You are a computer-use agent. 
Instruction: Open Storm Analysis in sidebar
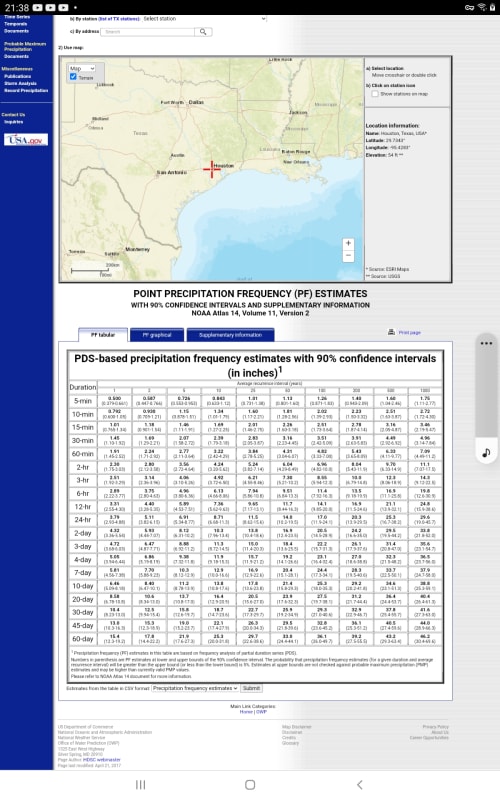pos(20,83)
